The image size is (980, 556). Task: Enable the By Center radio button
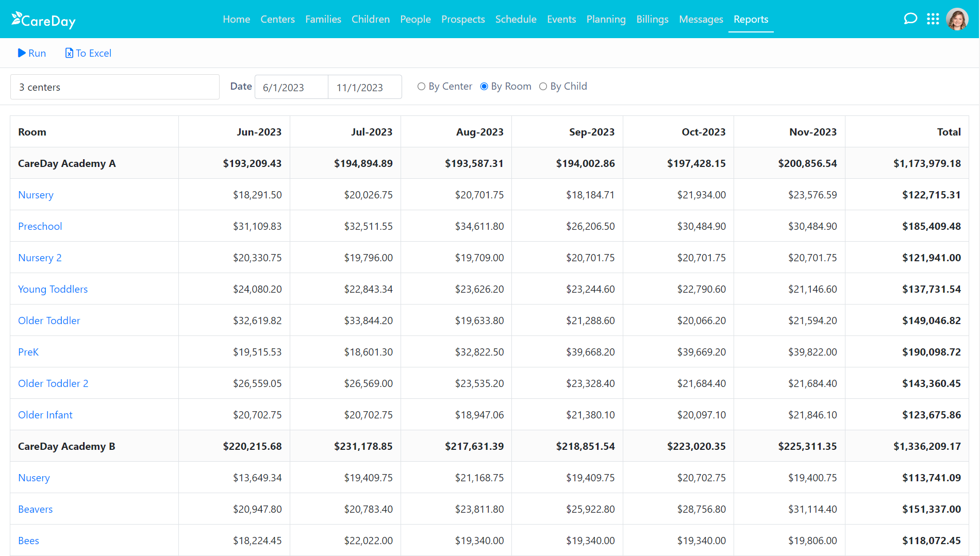pos(421,86)
